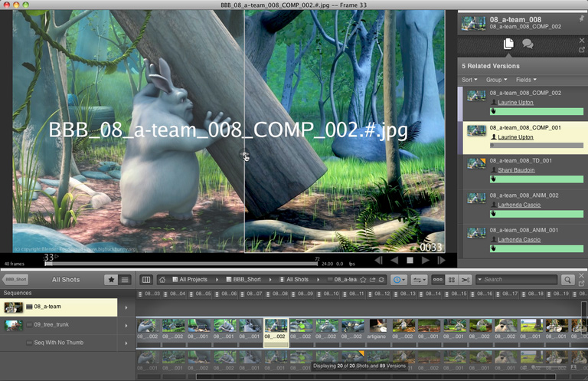Open the blue clock filter dropdown
588x381 pixels.
pyautogui.click(x=399, y=280)
